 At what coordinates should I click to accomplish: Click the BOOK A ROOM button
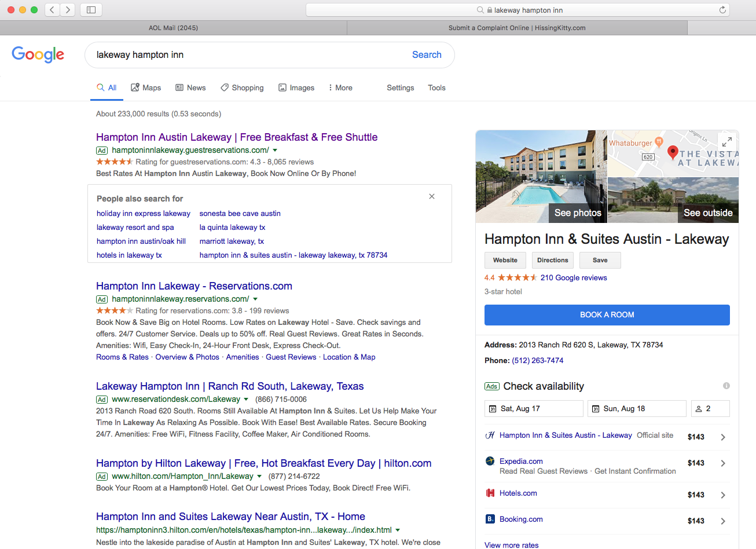(x=607, y=315)
